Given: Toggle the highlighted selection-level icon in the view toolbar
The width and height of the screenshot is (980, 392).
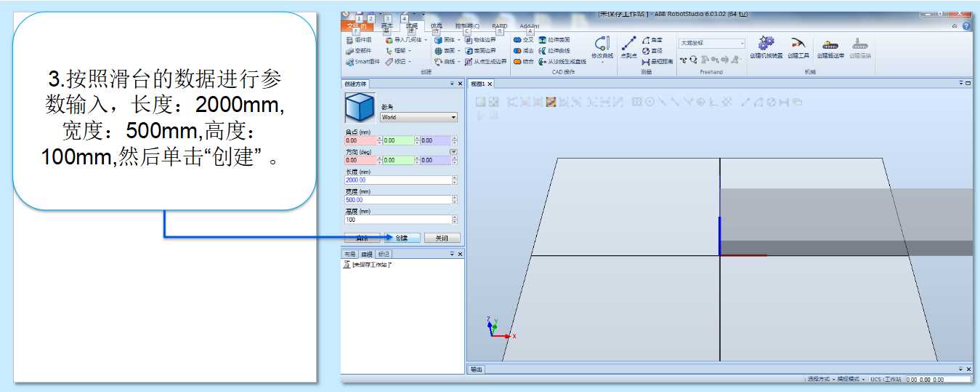Looking at the screenshot, I should 551,103.
